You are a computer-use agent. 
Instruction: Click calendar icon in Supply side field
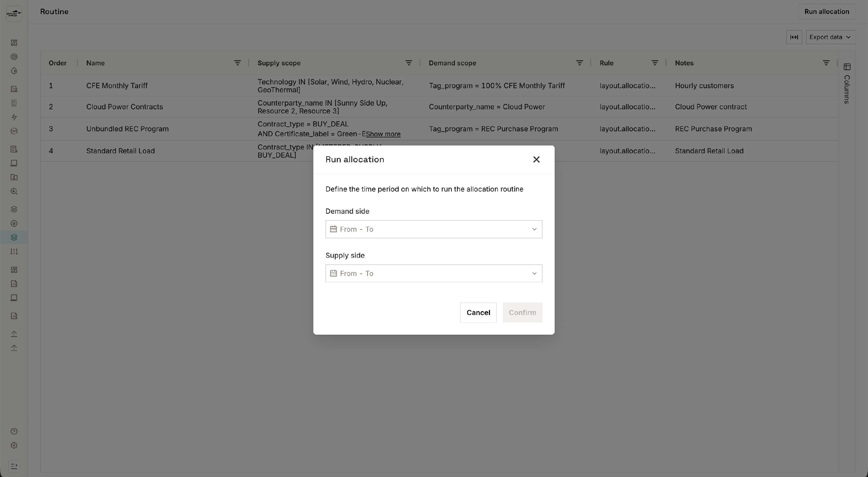point(333,273)
